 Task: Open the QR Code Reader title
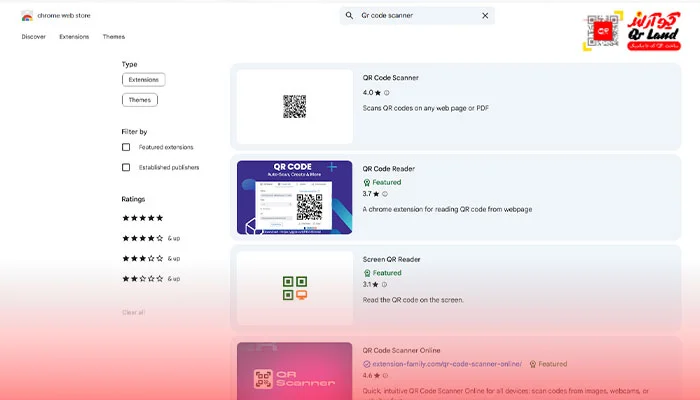tap(388, 169)
